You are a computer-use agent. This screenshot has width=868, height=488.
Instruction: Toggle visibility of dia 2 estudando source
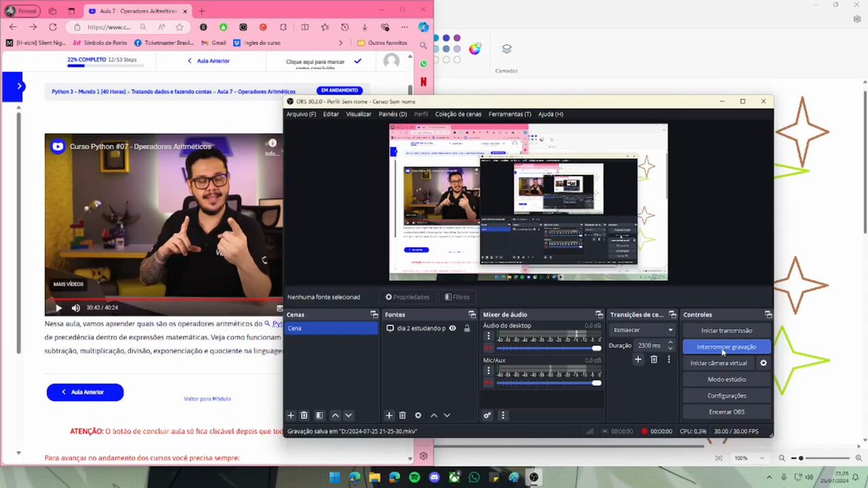coord(453,328)
